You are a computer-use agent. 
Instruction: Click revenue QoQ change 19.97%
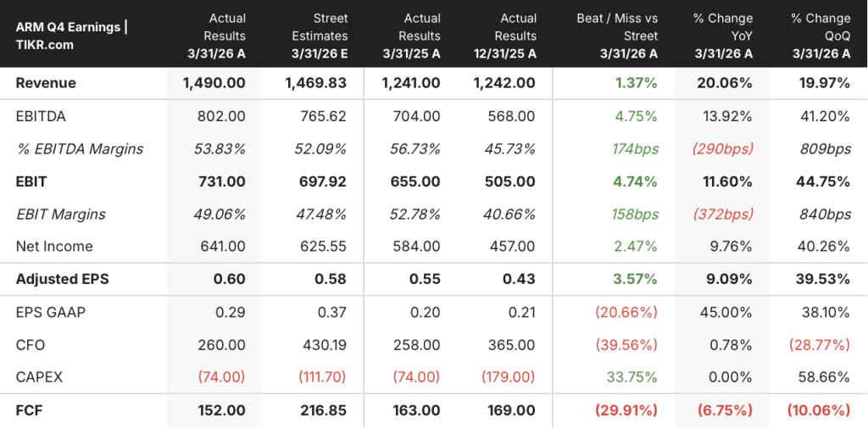[824, 84]
